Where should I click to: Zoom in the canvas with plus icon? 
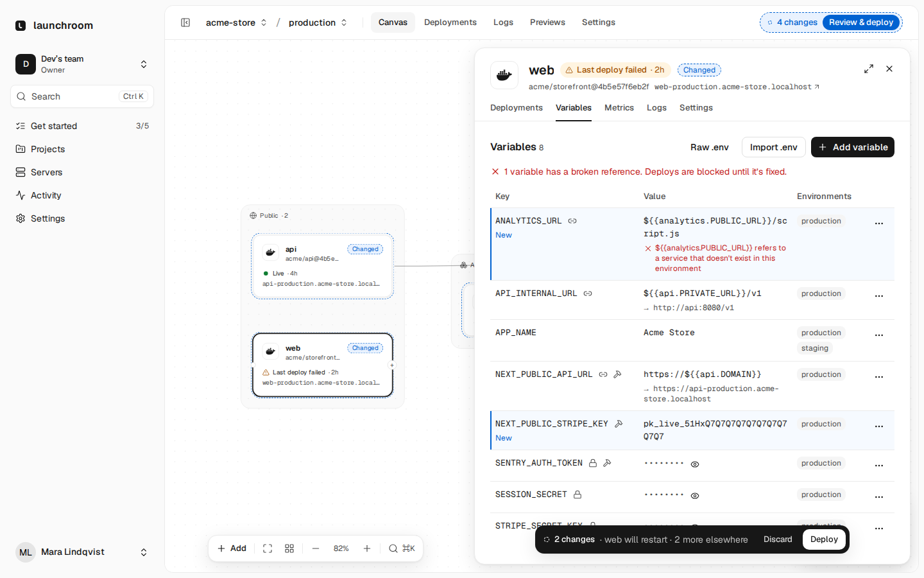(x=367, y=548)
